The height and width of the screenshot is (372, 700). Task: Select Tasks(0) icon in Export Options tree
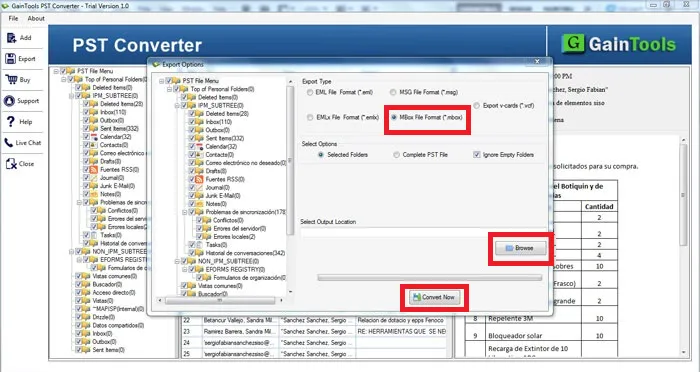[x=200, y=245]
